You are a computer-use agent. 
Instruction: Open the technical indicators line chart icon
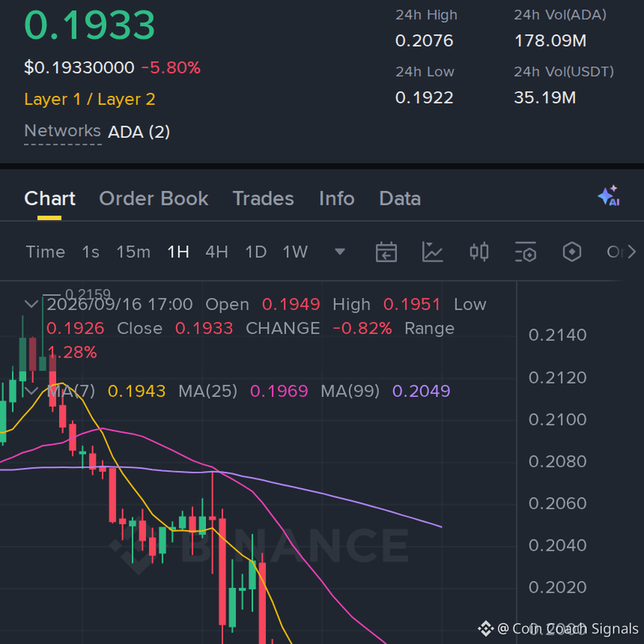432,252
